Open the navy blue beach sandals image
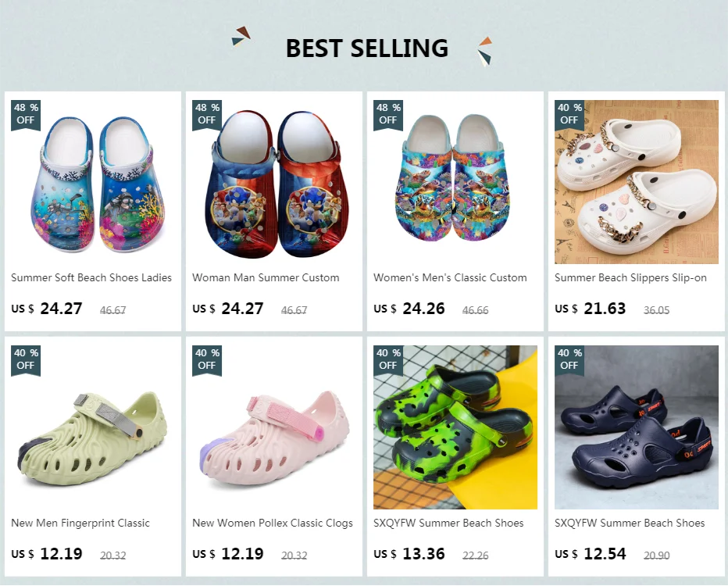 point(637,427)
